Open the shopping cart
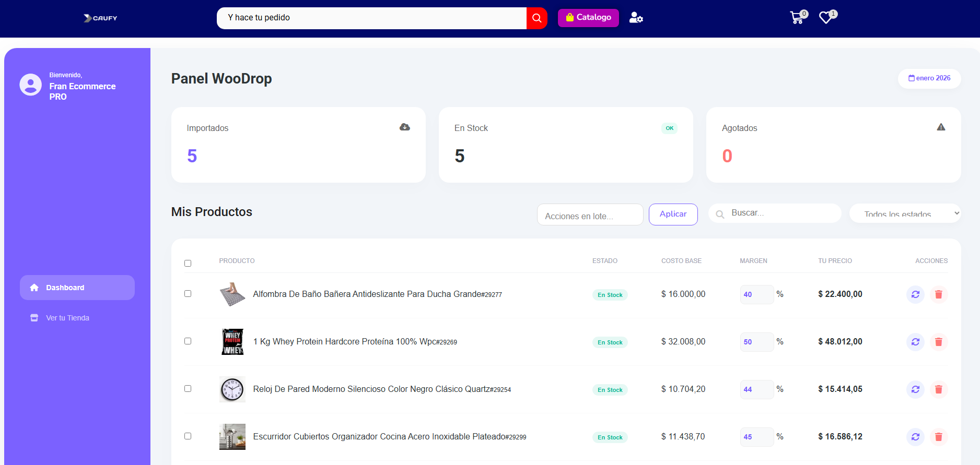 [798, 17]
